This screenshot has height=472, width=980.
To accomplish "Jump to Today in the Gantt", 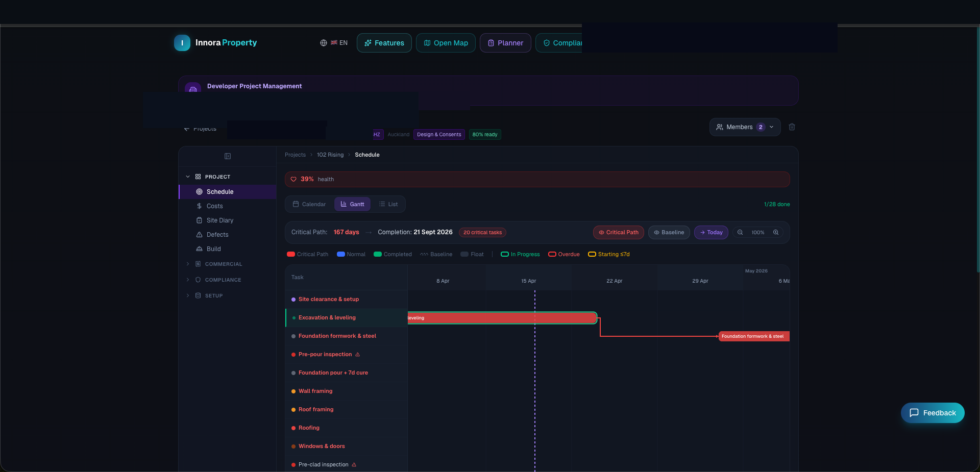I will (x=711, y=232).
